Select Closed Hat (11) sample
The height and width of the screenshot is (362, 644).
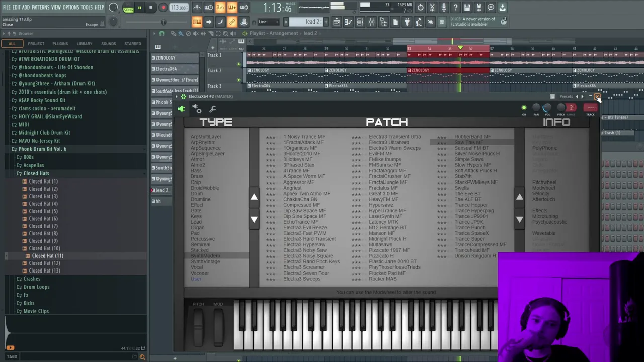[47, 256]
